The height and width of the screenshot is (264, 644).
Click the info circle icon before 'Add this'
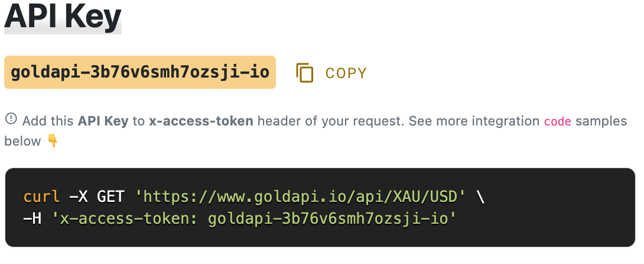point(11,120)
